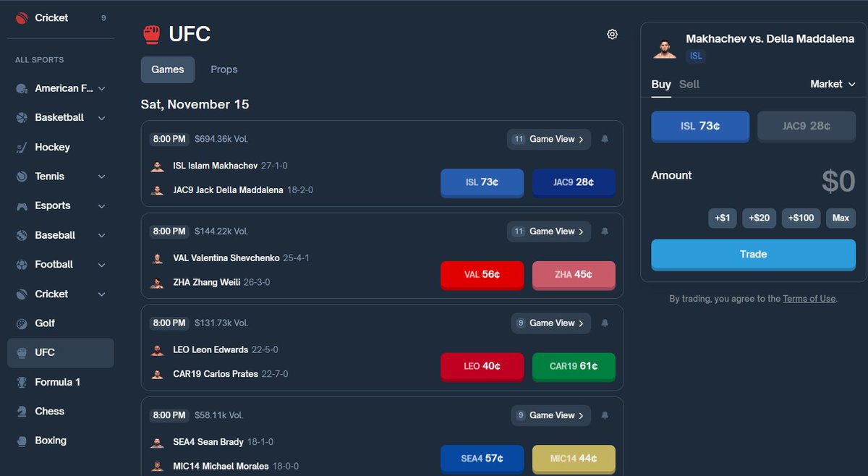This screenshot has height=476, width=868.
Task: Expand the American Football chevron in sidebar
Action: pyautogui.click(x=101, y=88)
